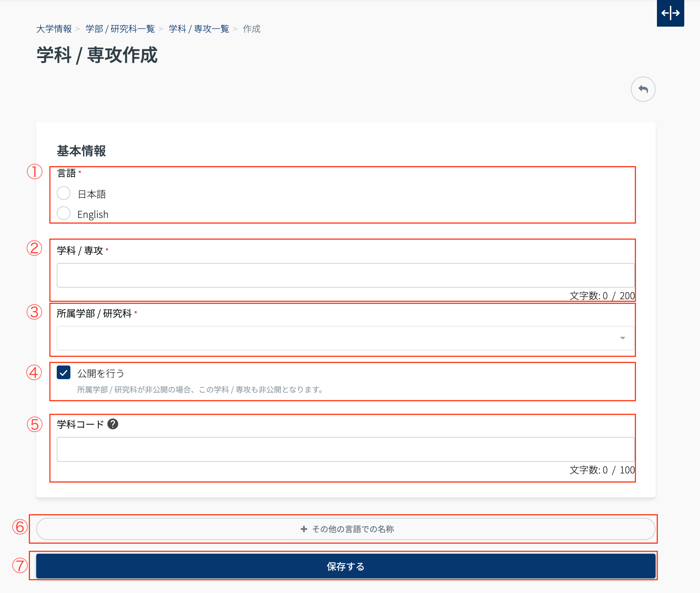Open the 所属学部 / 研究科 dropdown arrow
This screenshot has width=700, height=593.
coord(622,338)
